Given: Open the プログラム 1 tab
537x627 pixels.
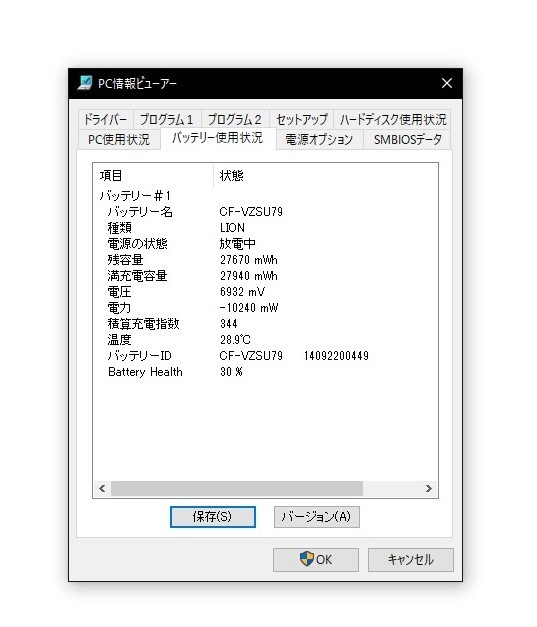Looking at the screenshot, I should [x=167, y=119].
